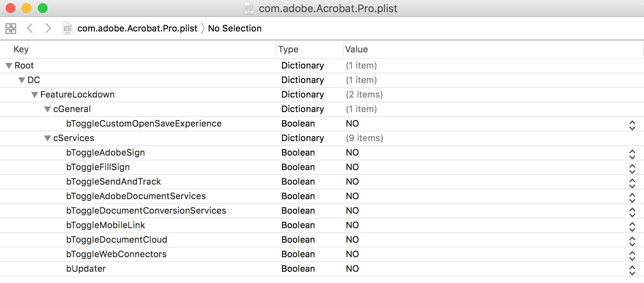The width and height of the screenshot is (644, 283).
Task: Click the document icon in the title bar
Action: pos(249,8)
